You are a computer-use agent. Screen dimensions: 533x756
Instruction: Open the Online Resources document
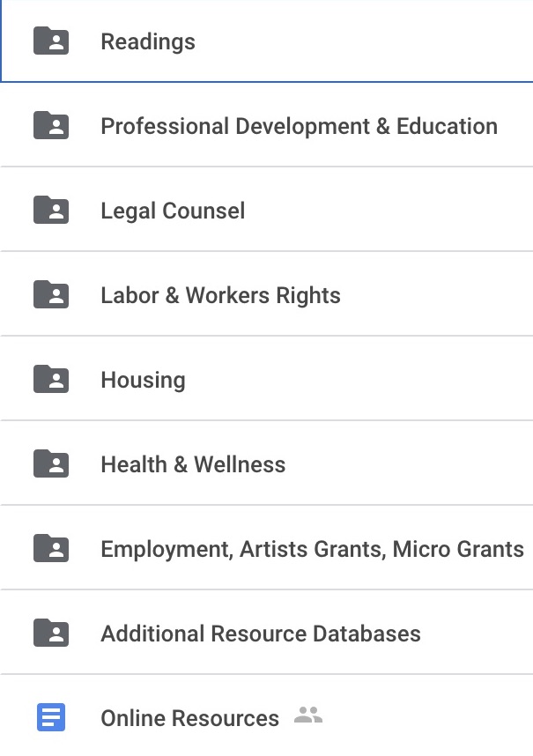click(190, 718)
